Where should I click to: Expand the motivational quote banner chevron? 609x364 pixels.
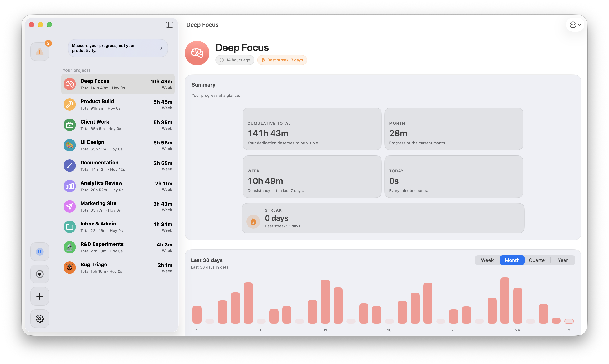click(161, 48)
